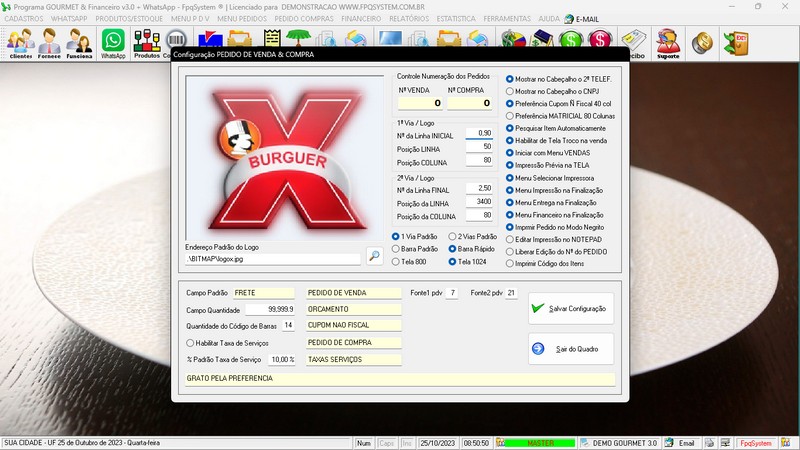Click the green dollar coin icon

point(571,39)
